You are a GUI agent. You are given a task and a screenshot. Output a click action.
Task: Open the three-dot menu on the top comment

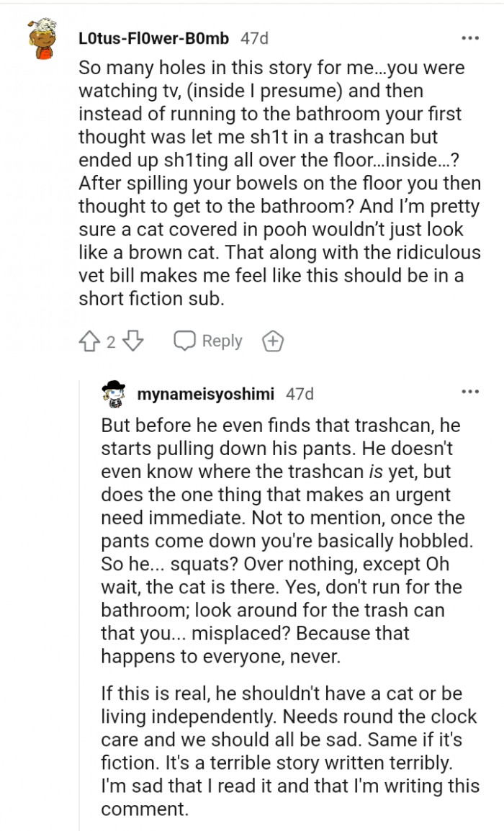click(472, 38)
